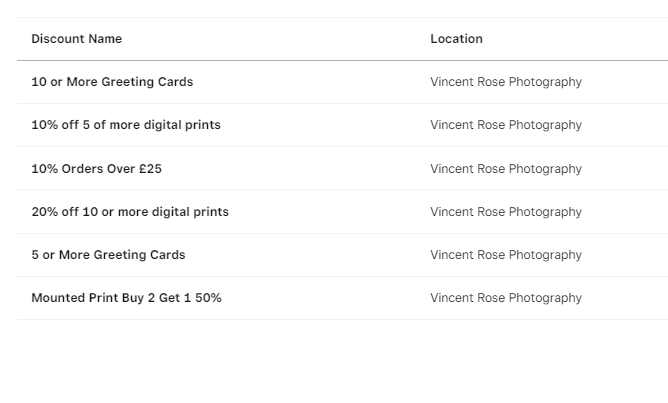Click location of Mounted Print Buy 2 discount
668x403 pixels.
pos(505,298)
